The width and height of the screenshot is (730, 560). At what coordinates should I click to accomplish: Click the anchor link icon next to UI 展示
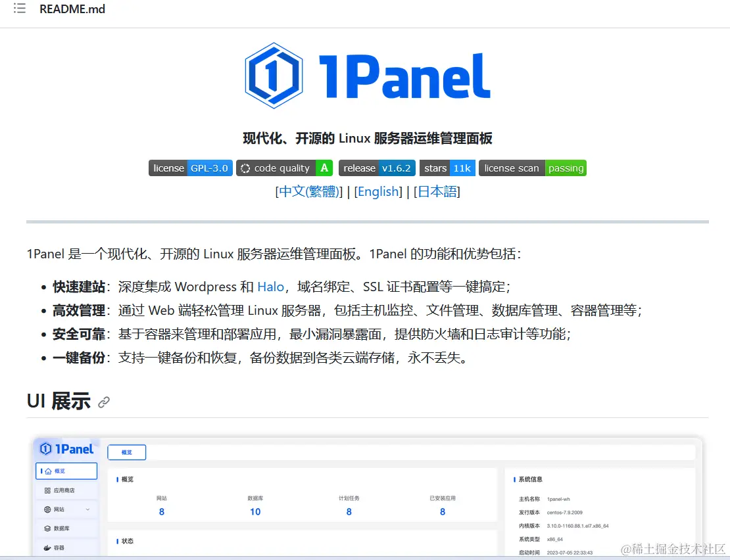click(x=103, y=402)
